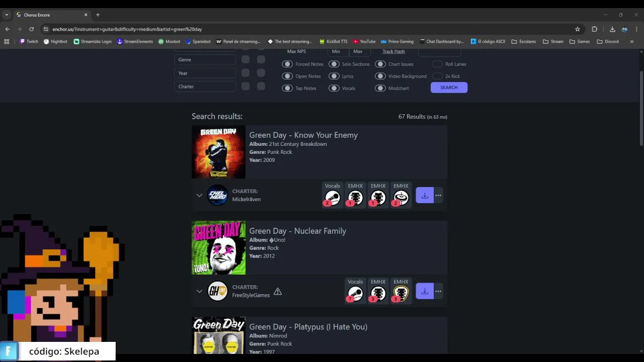
Task: Open the Chrome three-dot menu
Action: click(x=636, y=29)
